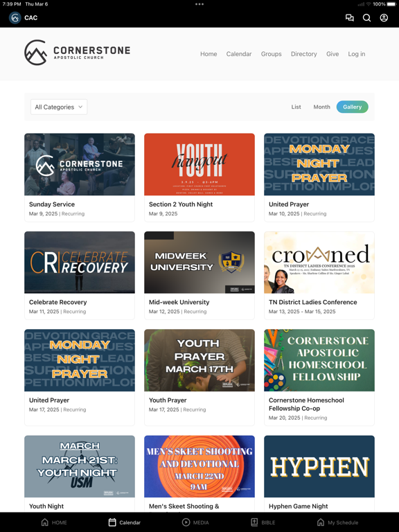
Task: Click the Log in link
Action: (x=357, y=54)
